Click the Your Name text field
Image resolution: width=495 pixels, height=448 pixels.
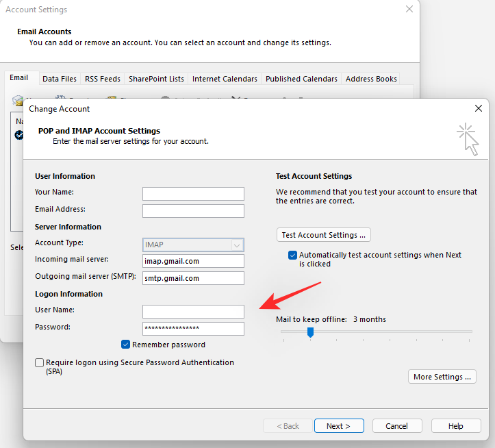coord(193,194)
